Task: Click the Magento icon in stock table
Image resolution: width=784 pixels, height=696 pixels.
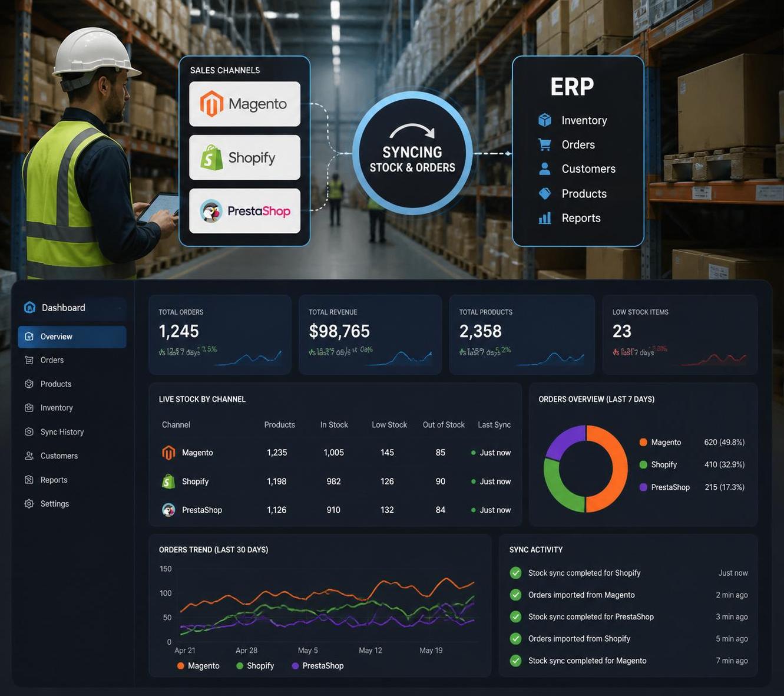Action: click(168, 453)
